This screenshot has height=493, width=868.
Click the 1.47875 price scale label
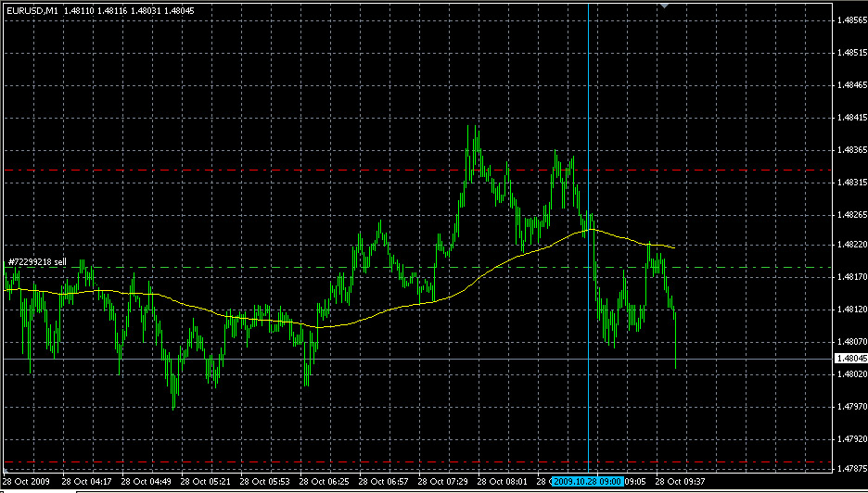[850, 470]
